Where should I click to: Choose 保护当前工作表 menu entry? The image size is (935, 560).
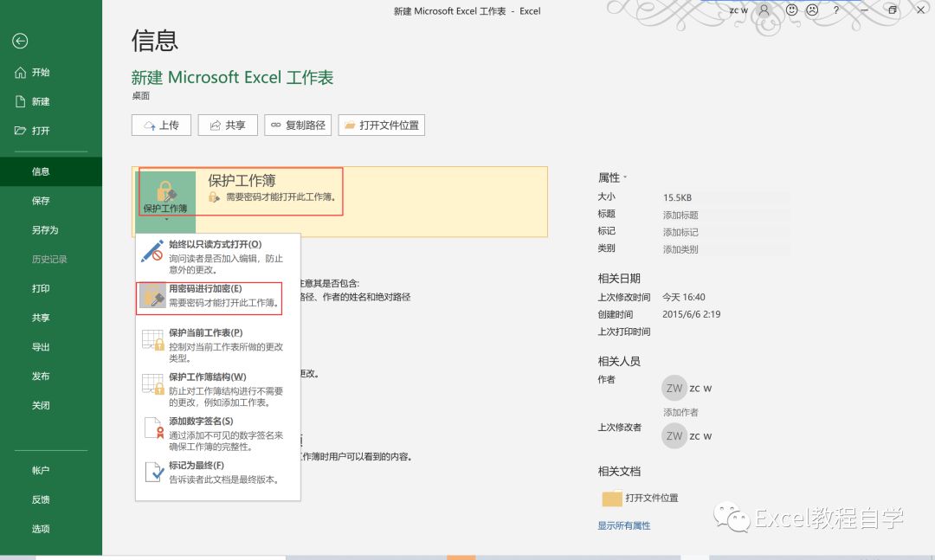tap(217, 345)
